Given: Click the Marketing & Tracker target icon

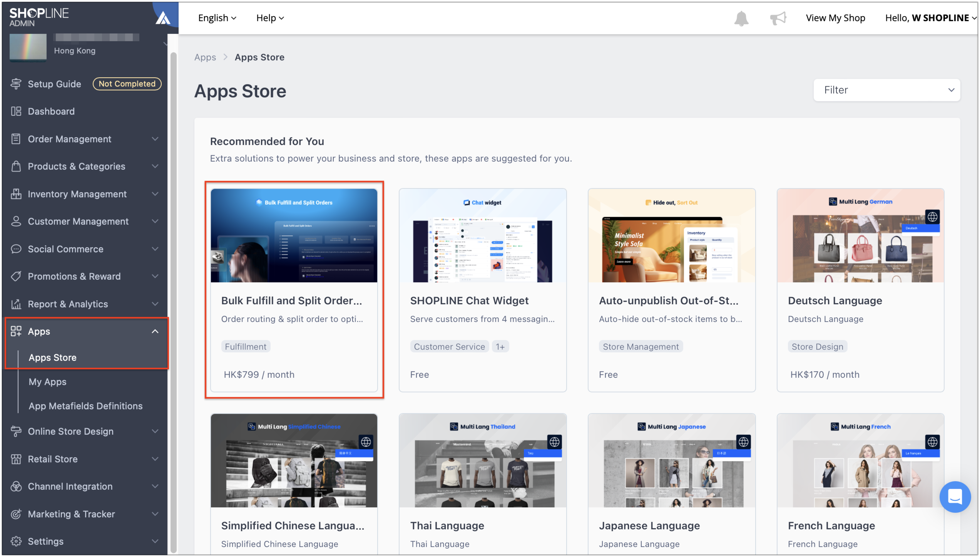Looking at the screenshot, I should coord(16,514).
